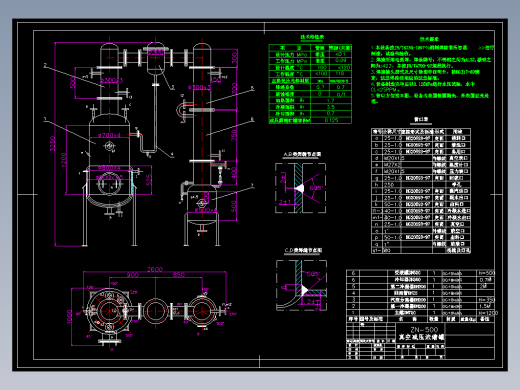Select the 900 plan view dimension

point(132,275)
